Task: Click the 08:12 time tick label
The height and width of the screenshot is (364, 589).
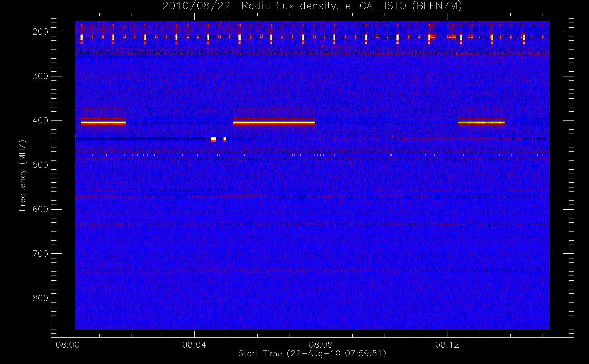Action: pos(447,345)
